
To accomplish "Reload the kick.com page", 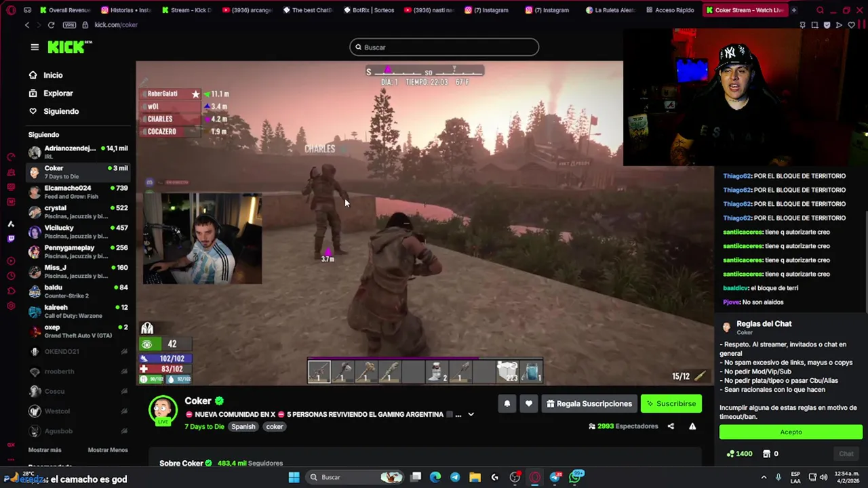I will pyautogui.click(x=51, y=25).
